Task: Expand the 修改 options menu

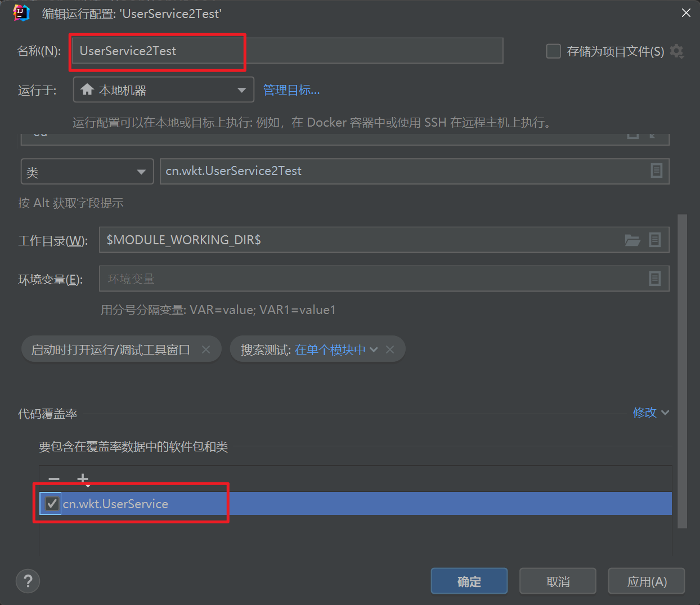Action: 650,413
